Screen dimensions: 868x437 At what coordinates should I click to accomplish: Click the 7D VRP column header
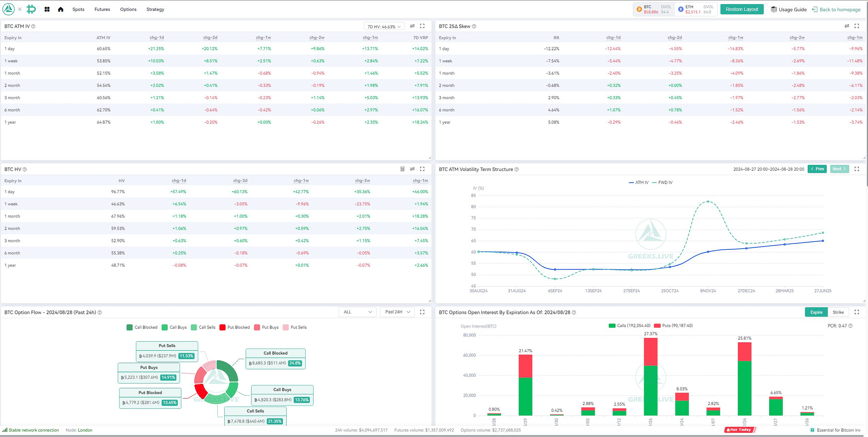point(421,38)
